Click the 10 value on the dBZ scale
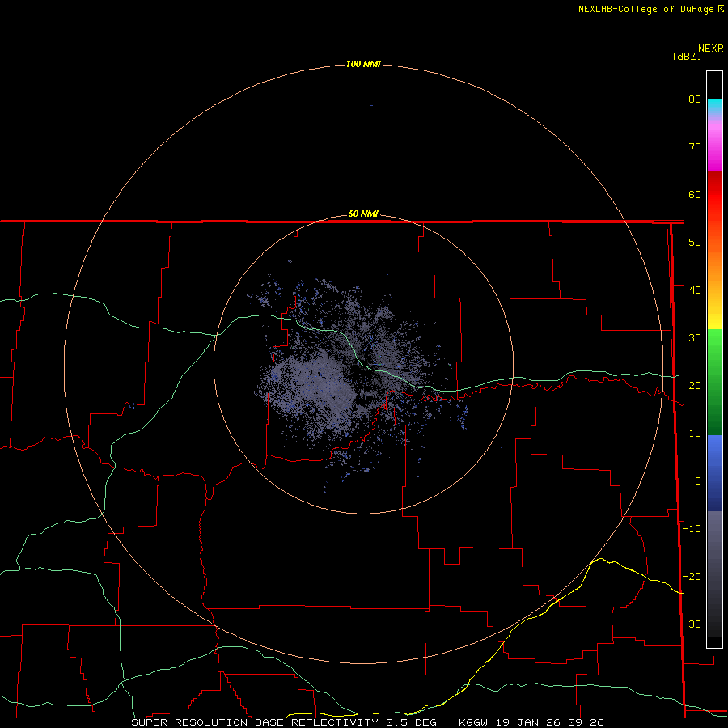Viewport: 728px width, 728px height. tap(695, 434)
